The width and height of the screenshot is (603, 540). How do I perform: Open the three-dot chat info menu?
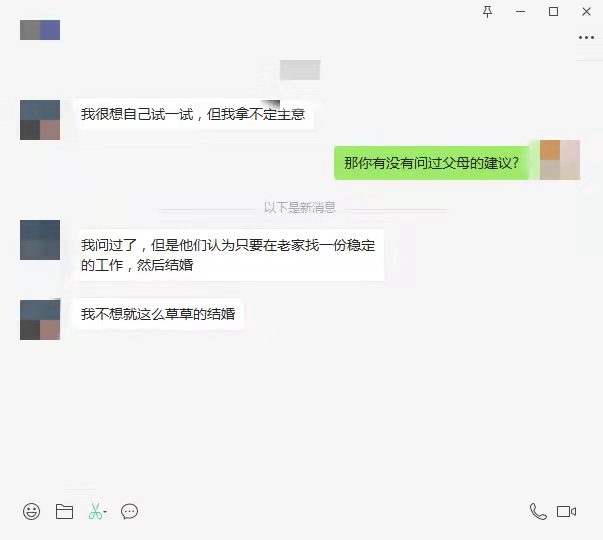pyautogui.click(x=586, y=38)
